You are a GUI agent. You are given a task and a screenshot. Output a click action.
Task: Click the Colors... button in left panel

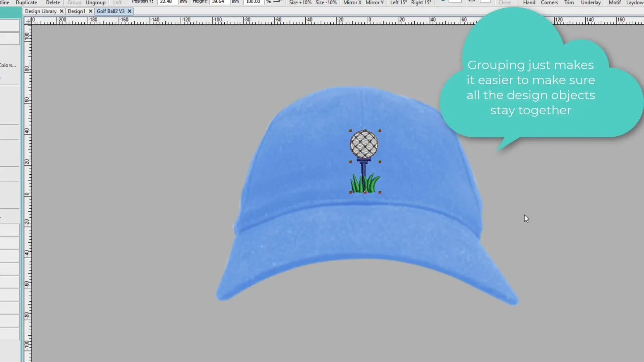coord(8,65)
